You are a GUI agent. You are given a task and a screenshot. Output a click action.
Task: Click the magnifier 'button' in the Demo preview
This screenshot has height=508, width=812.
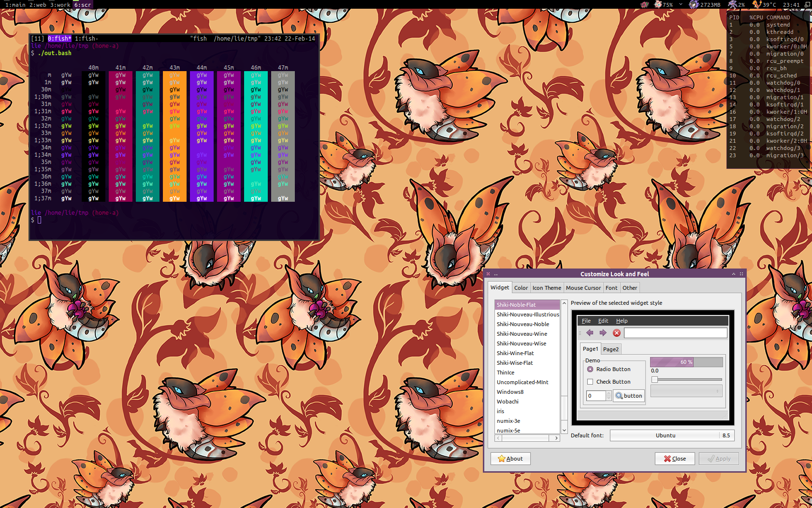629,396
